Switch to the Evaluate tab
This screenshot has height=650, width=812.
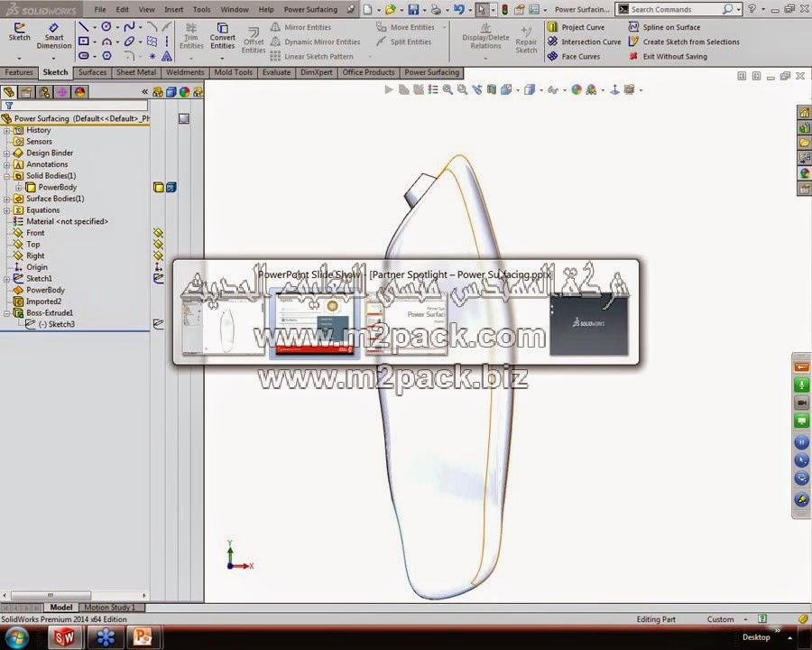coord(277,72)
